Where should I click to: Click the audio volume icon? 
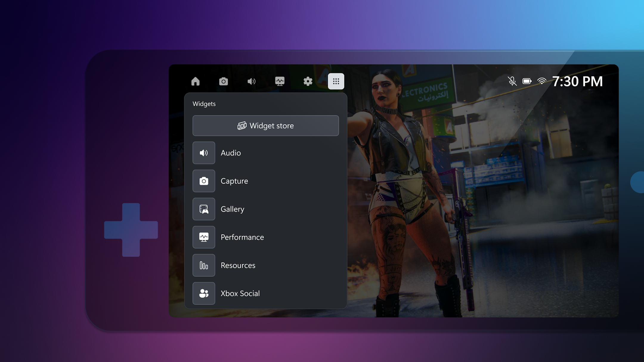click(252, 81)
